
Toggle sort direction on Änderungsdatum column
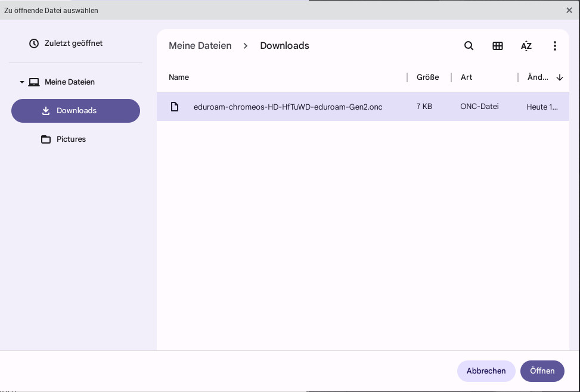point(559,77)
